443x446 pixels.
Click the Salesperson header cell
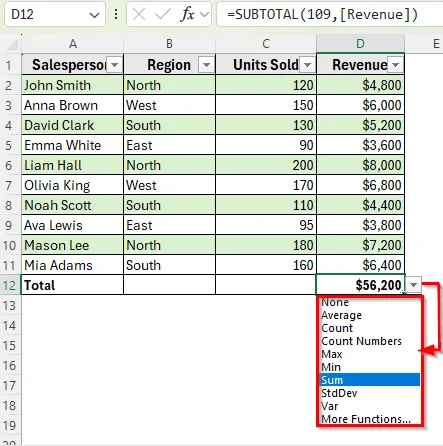[73, 64]
